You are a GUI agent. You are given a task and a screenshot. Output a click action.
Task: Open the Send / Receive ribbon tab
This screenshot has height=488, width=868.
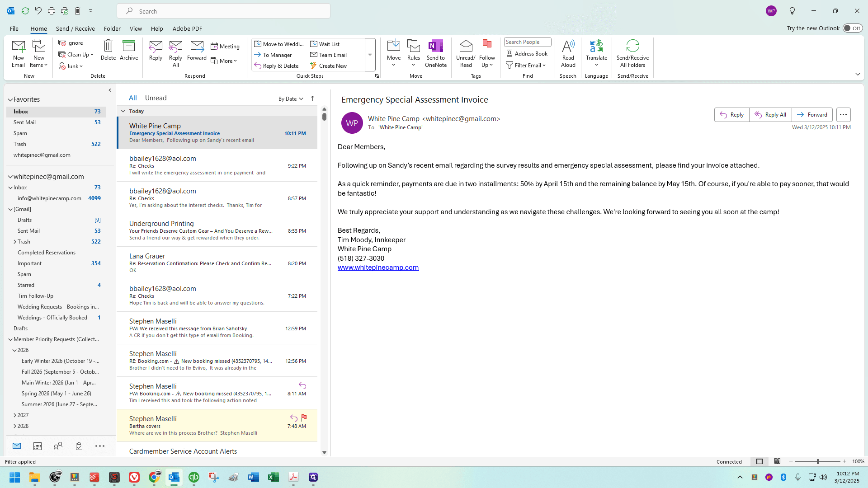click(75, 28)
